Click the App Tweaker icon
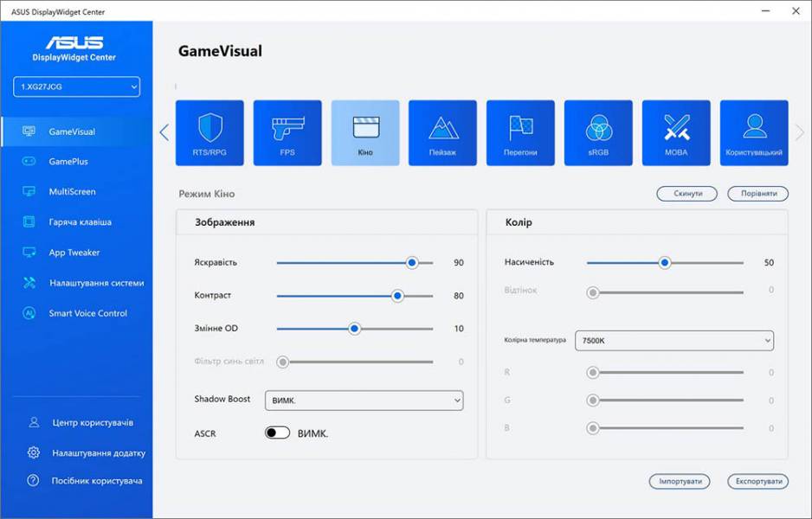This screenshot has height=519, width=812. click(29, 253)
